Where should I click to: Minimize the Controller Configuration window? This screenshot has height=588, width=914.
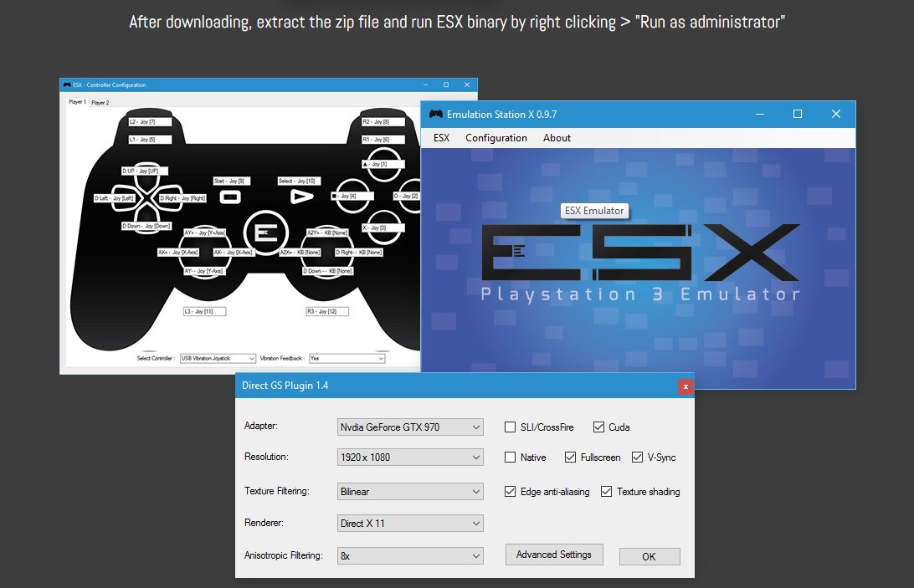click(425, 84)
